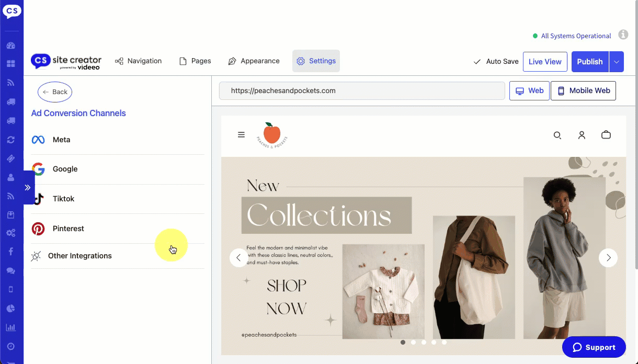Viewport: 638px width, 364px height.
Task: Open the user account icon in preview
Action: point(582,135)
